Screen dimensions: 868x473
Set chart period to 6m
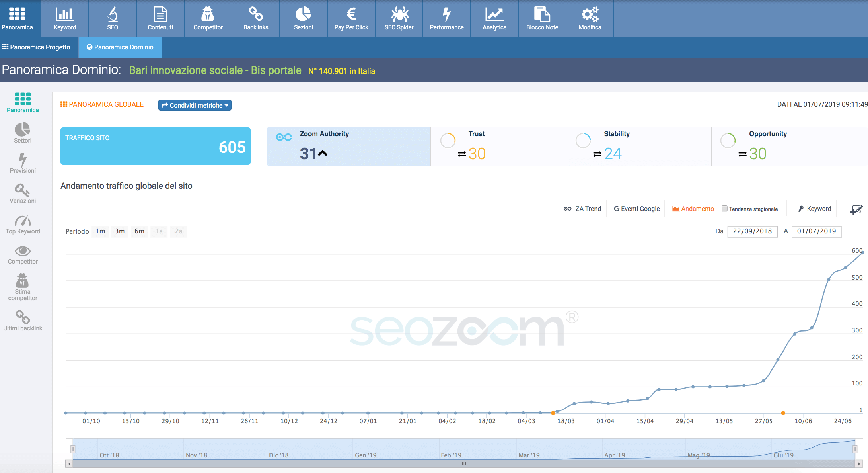(x=139, y=231)
